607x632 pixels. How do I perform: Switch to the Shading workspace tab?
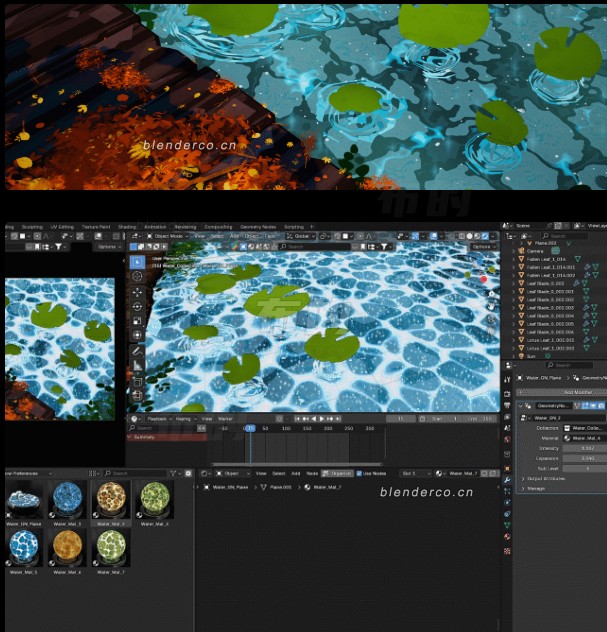[x=127, y=227]
